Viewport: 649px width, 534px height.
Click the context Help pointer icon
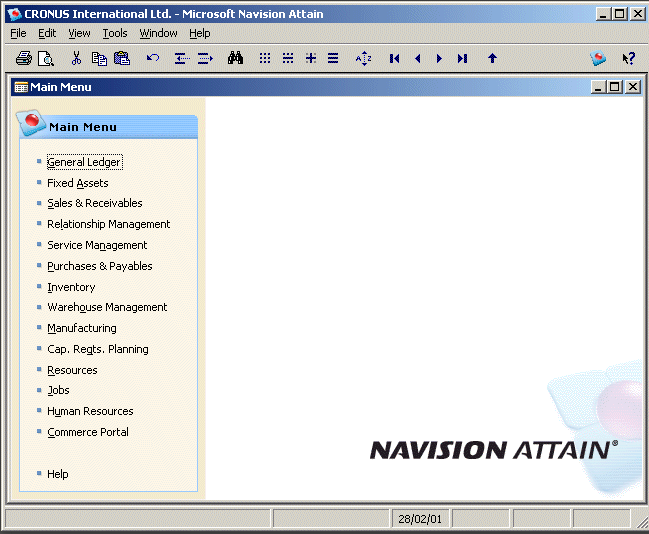[x=628, y=58]
